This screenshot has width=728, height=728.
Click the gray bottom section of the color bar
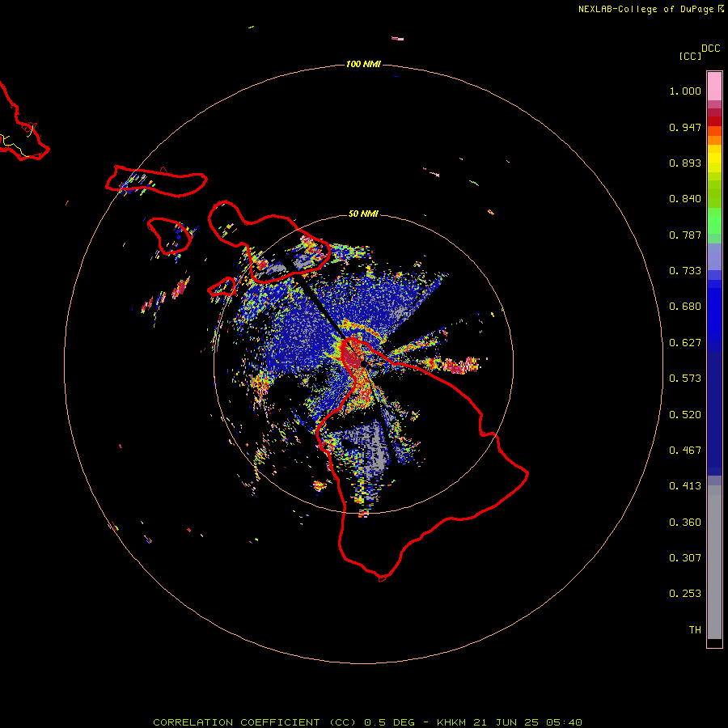click(714, 562)
